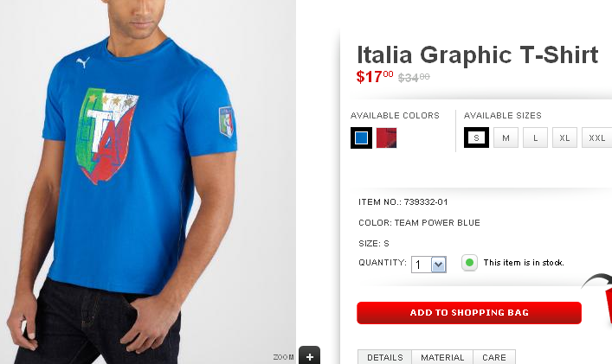Screen dimensions: 612x364
Task: Click the Italia shield graphic on shirt
Action: click(x=106, y=136)
